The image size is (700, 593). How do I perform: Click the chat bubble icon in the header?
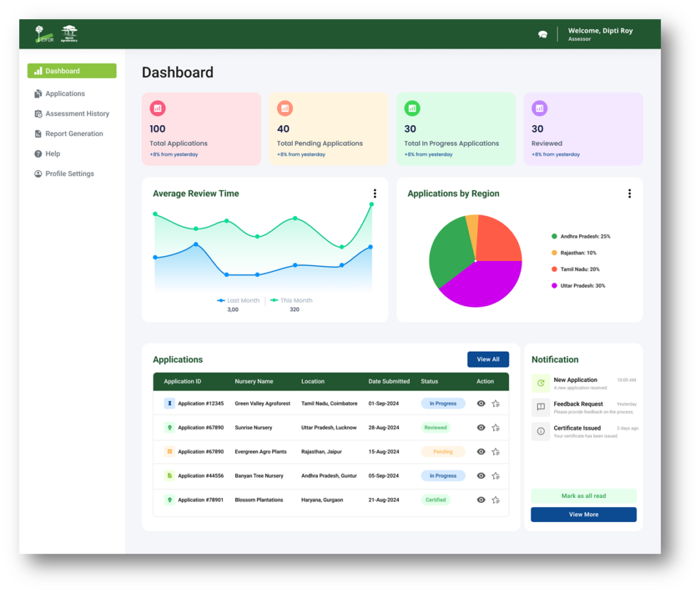[x=542, y=33]
